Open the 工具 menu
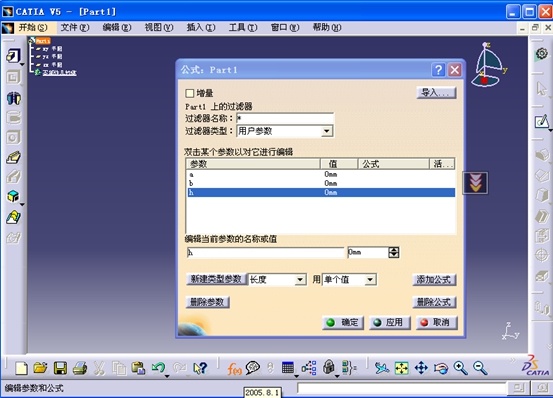The height and width of the screenshot is (398, 553). (243, 27)
